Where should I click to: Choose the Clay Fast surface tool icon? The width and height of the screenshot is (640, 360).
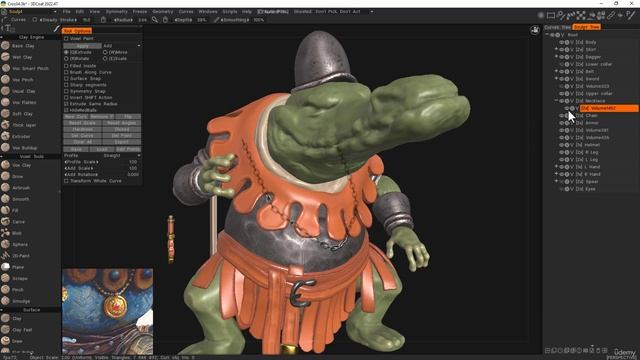(5, 329)
